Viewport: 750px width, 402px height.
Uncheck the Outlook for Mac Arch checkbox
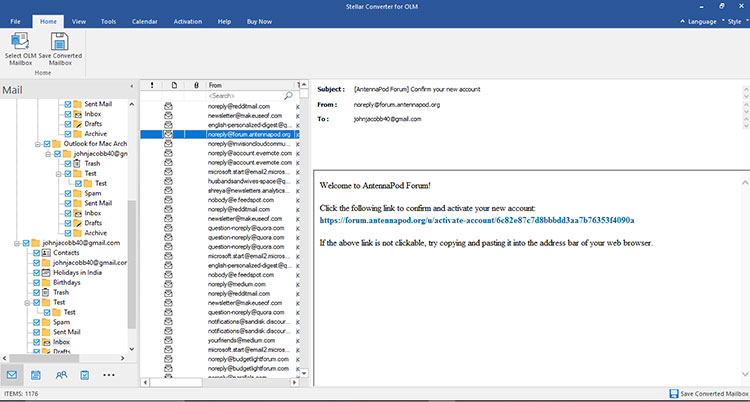pyautogui.click(x=47, y=144)
